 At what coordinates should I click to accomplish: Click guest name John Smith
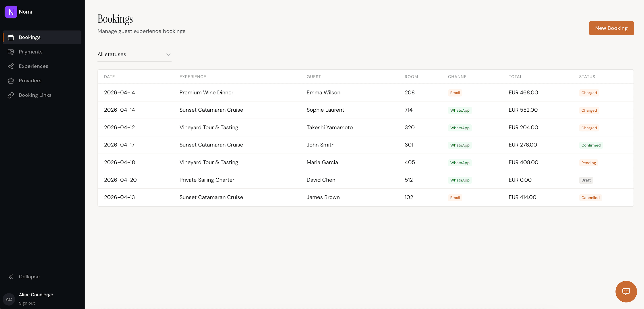click(x=321, y=145)
